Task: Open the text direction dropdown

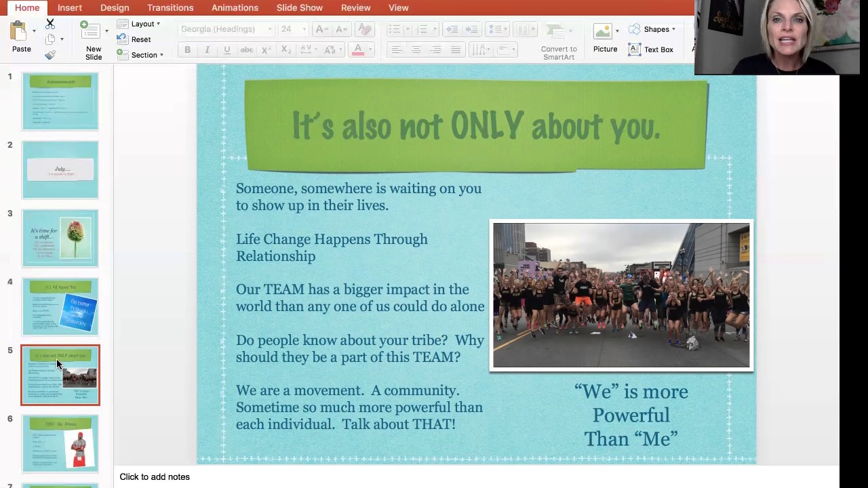Action: 481,49
